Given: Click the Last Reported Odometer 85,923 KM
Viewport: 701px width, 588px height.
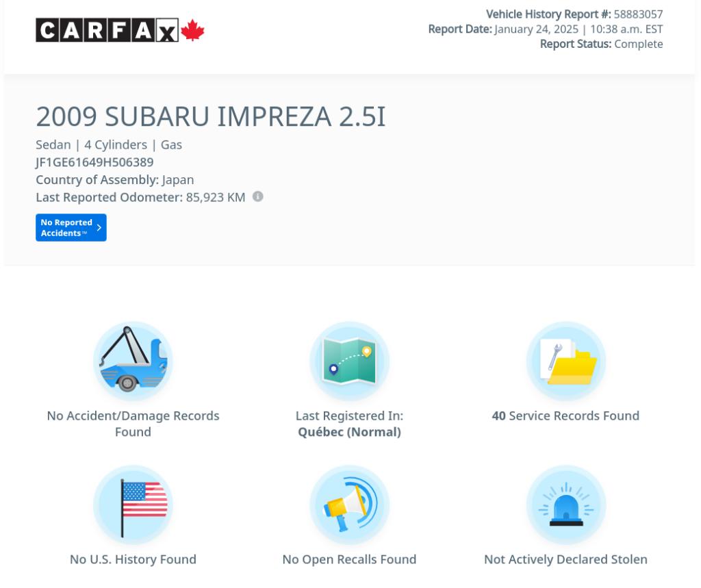Looking at the screenshot, I should tap(140, 197).
